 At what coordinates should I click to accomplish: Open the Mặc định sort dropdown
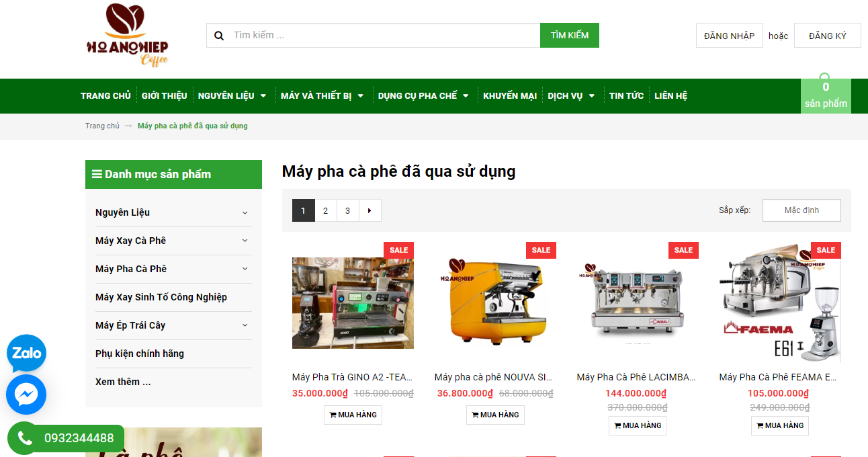(801, 210)
